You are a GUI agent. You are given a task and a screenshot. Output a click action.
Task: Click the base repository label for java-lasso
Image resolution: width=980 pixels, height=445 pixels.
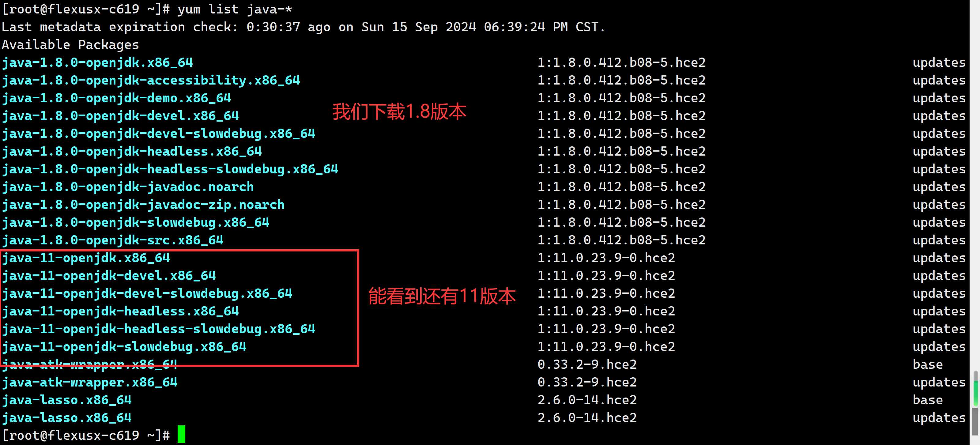(x=928, y=400)
